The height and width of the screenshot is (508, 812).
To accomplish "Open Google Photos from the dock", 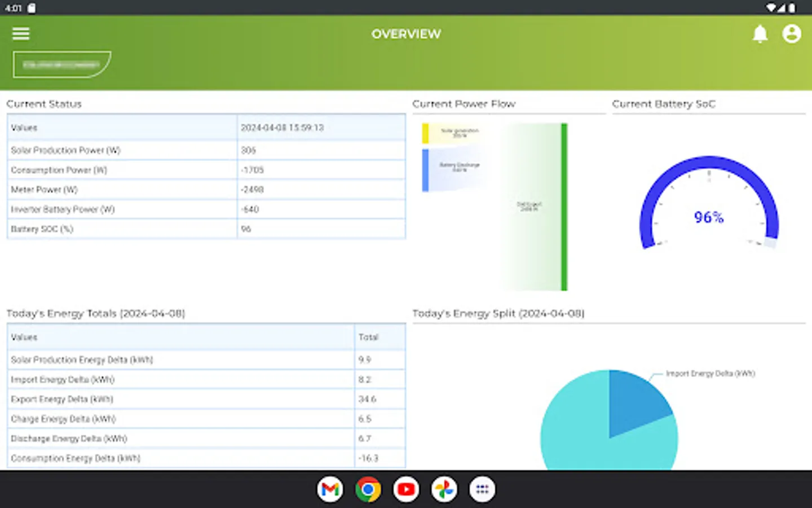I will point(444,489).
